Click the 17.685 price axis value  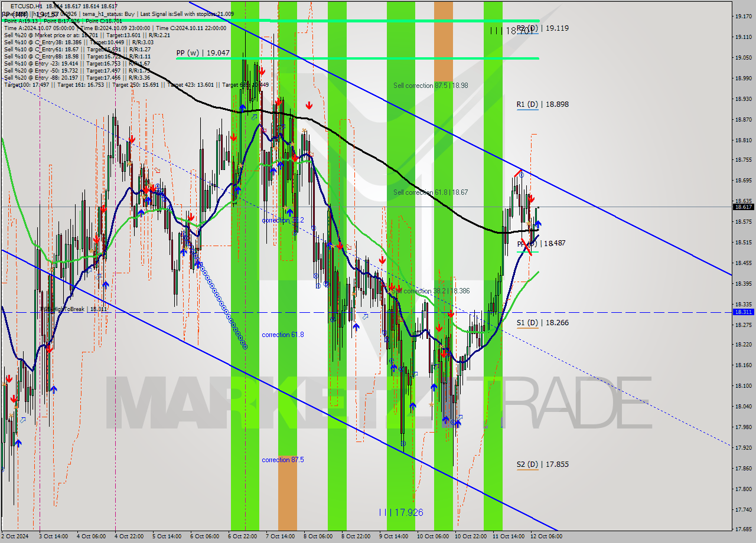(744, 529)
